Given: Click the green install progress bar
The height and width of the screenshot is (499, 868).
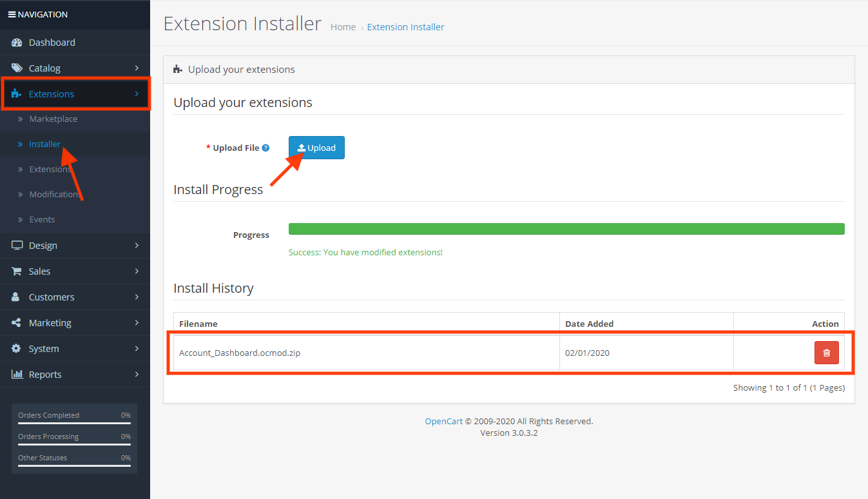Looking at the screenshot, I should tap(566, 229).
